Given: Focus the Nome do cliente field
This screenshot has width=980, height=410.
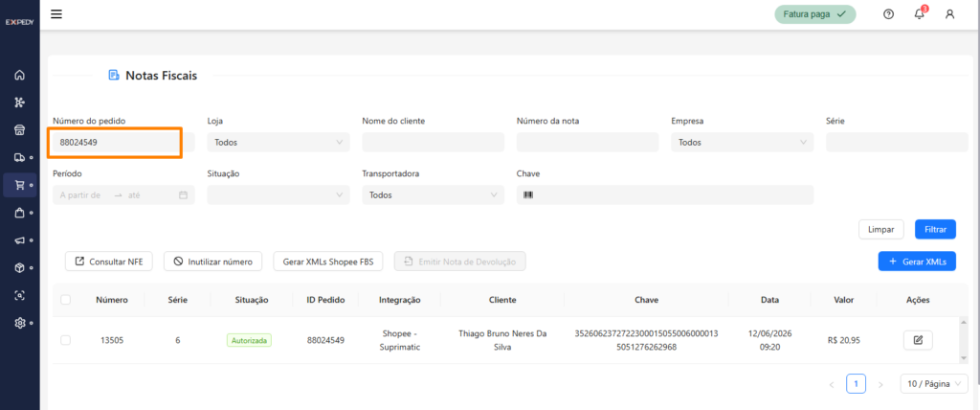Looking at the screenshot, I should coord(434,142).
